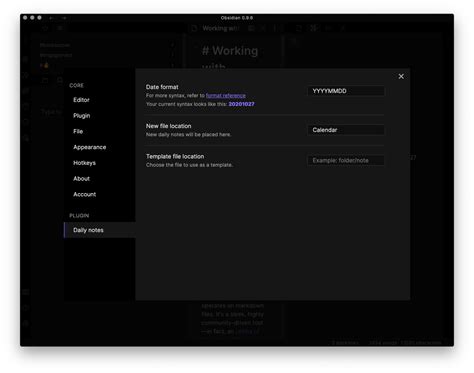Click the PLUGIN section heading
Image resolution: width=474 pixels, height=373 pixels.
coord(79,216)
